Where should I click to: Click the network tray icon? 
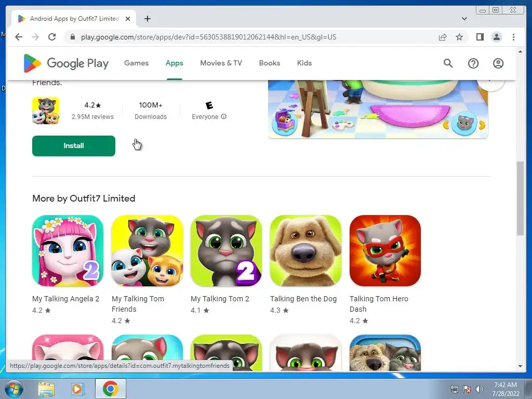point(454,389)
